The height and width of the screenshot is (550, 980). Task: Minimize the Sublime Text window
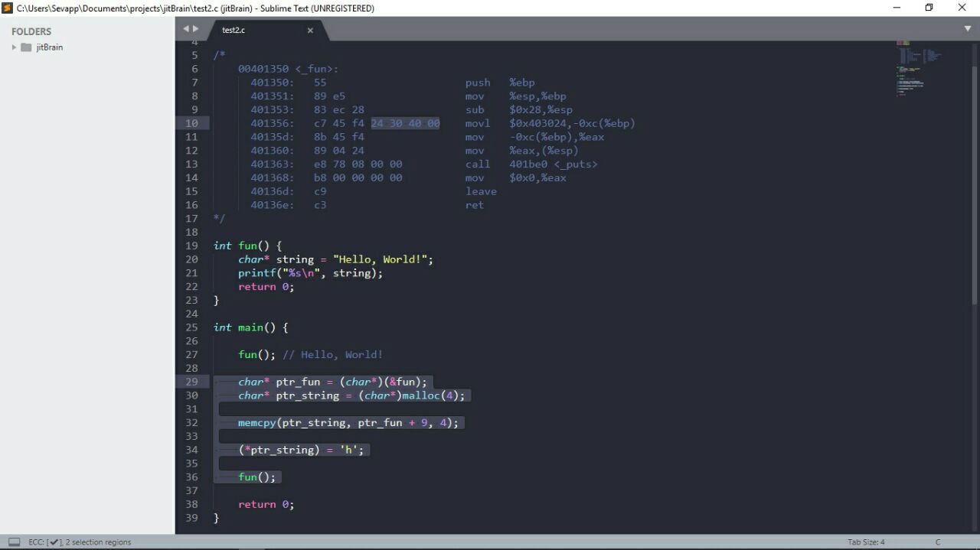click(x=897, y=8)
